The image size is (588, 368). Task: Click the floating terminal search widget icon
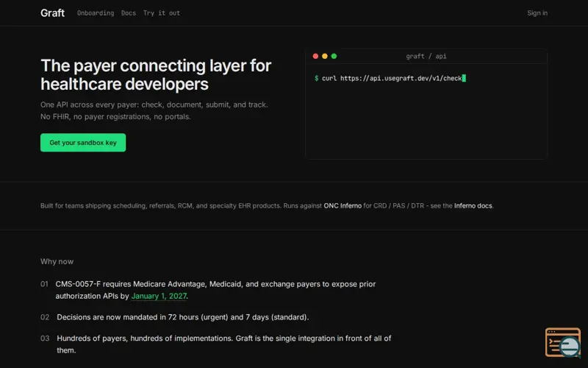563,342
